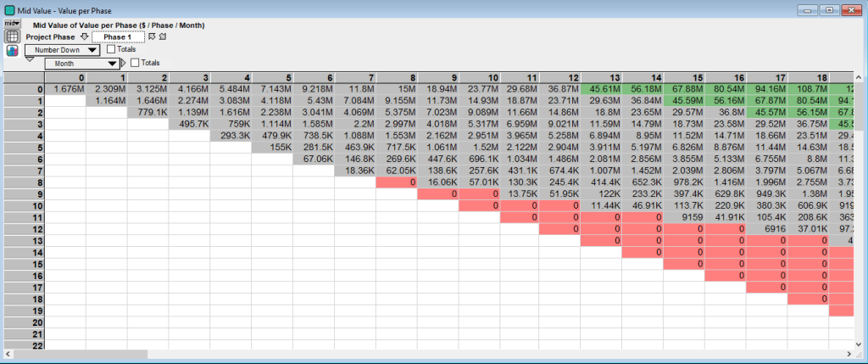The width and height of the screenshot is (868, 364).
Task: Open the mid uncertainty view dropdown
Action: 12,24
